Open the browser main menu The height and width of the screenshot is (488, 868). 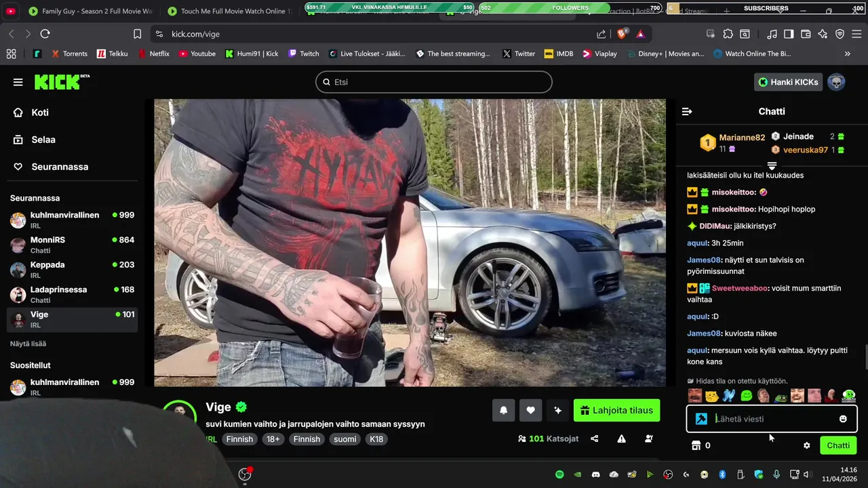(856, 34)
